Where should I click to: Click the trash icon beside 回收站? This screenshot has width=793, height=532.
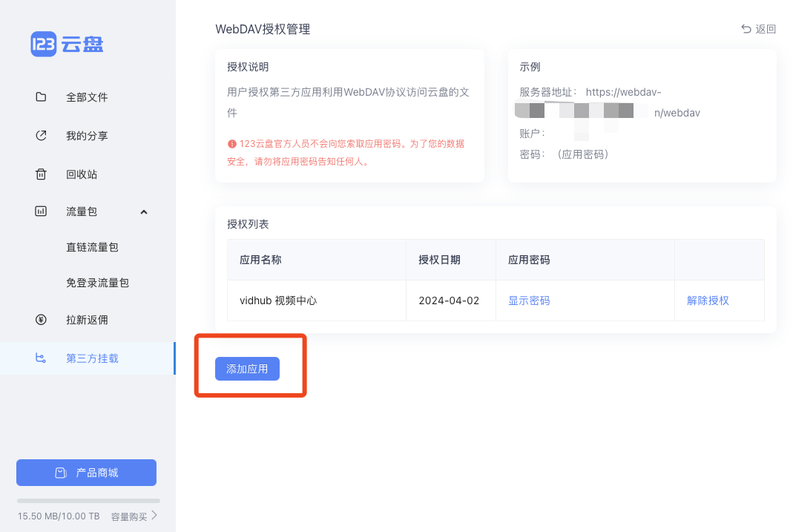(42, 174)
